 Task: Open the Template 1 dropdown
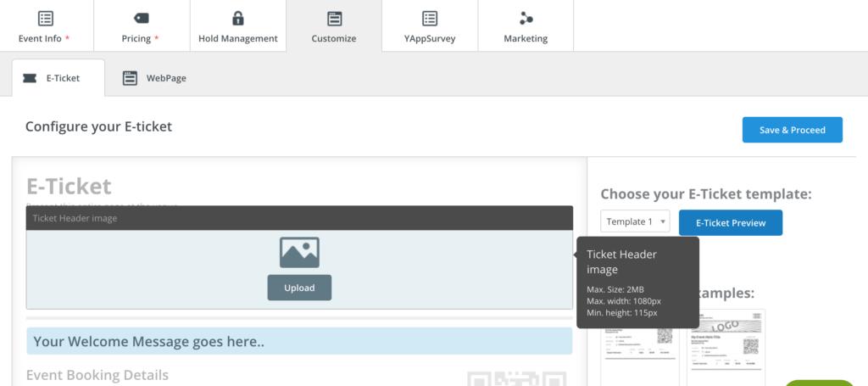tap(635, 221)
